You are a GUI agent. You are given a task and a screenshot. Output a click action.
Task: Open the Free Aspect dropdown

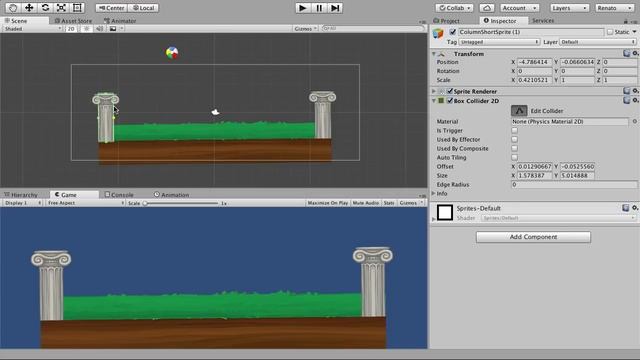pyautogui.click(x=85, y=203)
